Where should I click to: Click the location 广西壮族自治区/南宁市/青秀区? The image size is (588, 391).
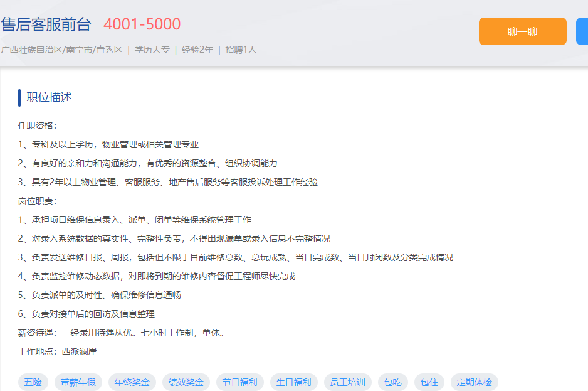(x=61, y=50)
